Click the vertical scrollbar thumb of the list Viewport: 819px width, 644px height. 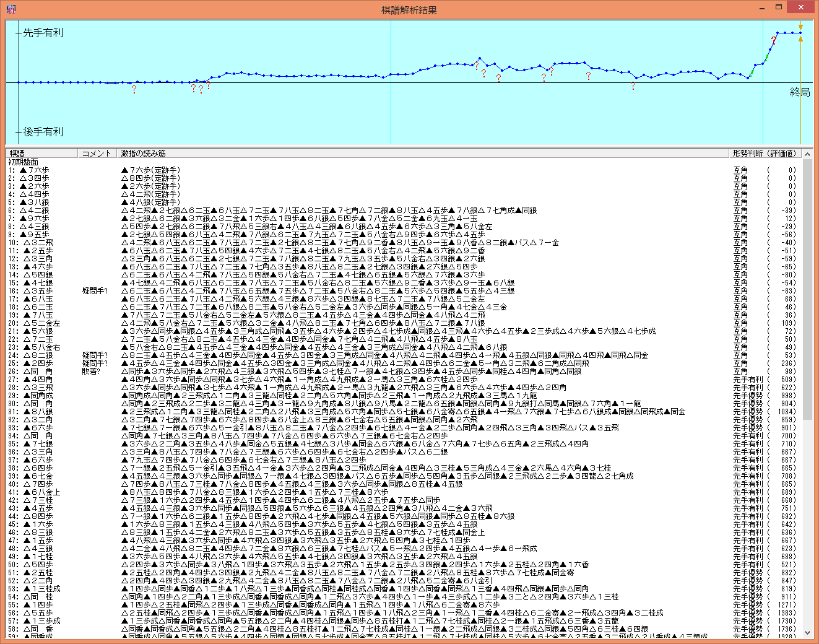(x=807, y=291)
